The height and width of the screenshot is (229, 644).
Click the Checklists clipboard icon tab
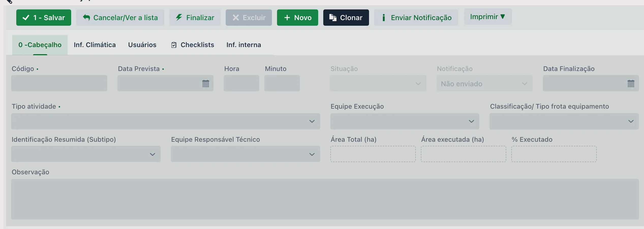coord(193,45)
